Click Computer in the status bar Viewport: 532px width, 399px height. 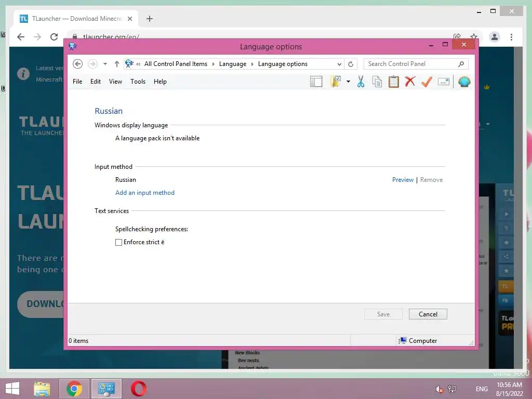tap(418, 341)
